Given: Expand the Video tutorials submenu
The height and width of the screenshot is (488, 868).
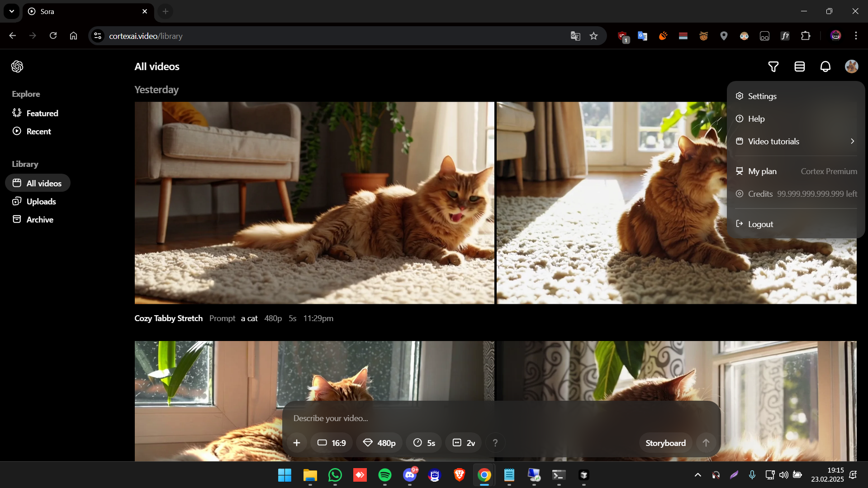Looking at the screenshot, I should pyautogui.click(x=796, y=142).
